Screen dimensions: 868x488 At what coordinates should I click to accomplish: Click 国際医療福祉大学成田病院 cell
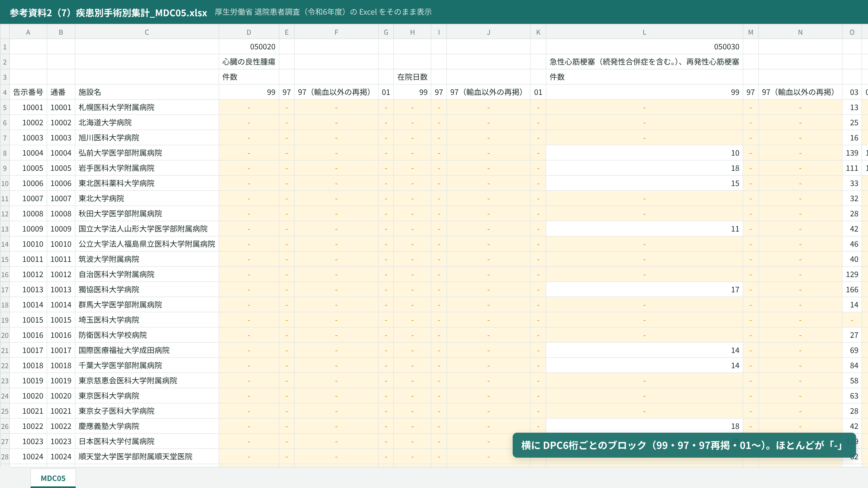[146, 350]
